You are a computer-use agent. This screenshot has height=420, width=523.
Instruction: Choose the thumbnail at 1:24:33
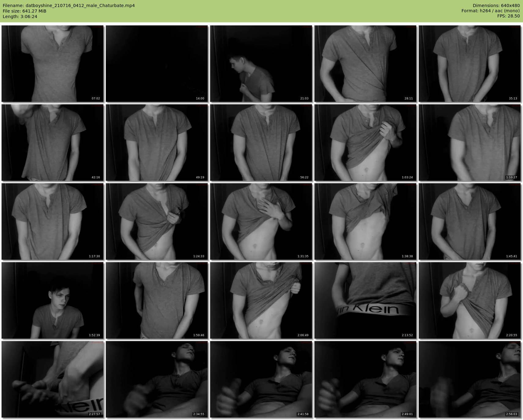[x=157, y=221]
